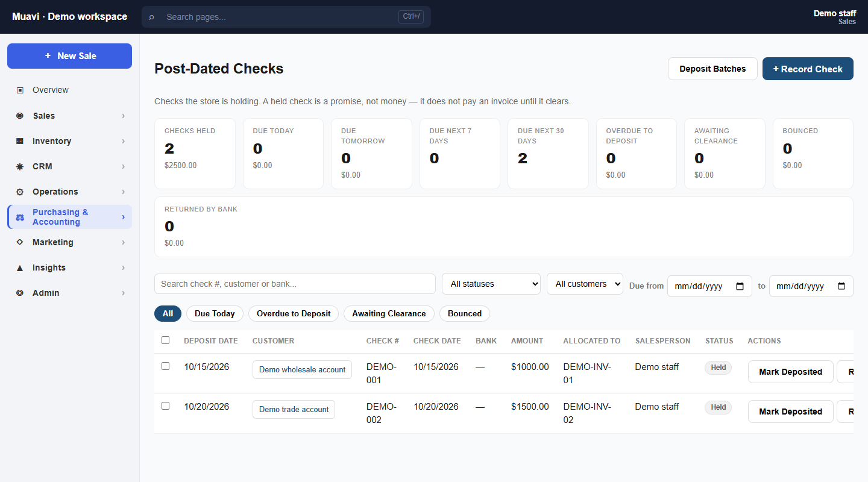Screen dimensions: 868x482
Task: Select the Bounced filter pill
Action: 465,313
